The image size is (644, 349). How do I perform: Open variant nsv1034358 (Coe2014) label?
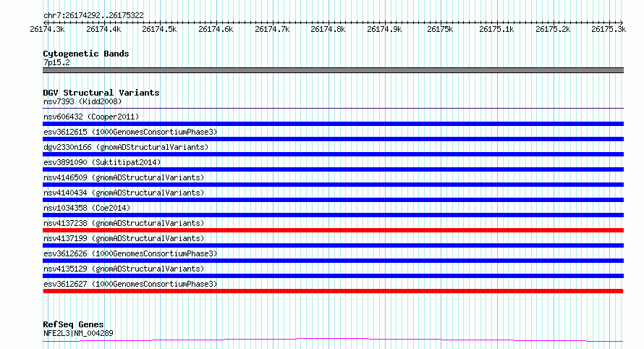[x=87, y=208]
